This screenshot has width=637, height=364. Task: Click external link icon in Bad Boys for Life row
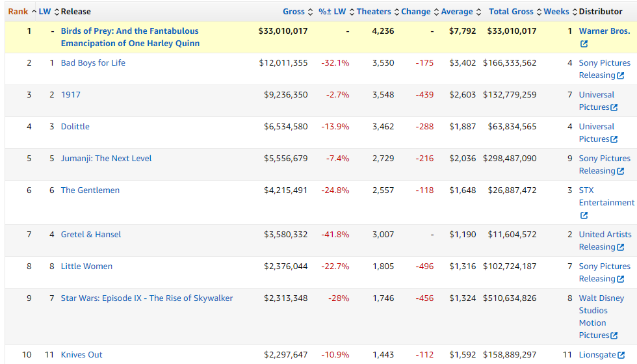tap(620, 75)
